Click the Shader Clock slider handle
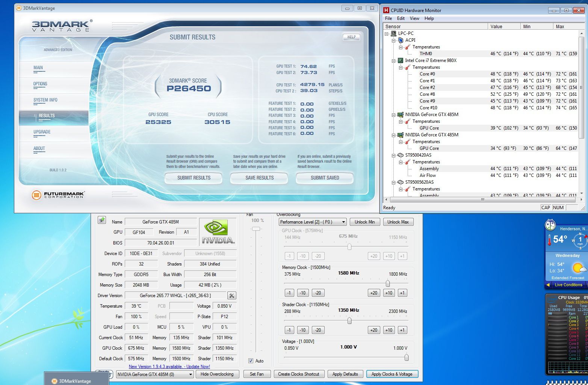The image size is (588, 385). point(349,320)
